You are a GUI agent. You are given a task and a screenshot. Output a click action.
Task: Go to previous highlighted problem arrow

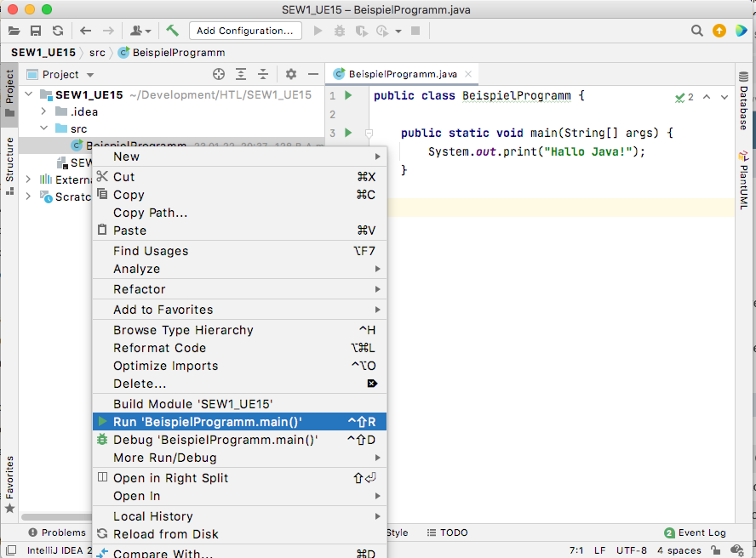coord(707,97)
